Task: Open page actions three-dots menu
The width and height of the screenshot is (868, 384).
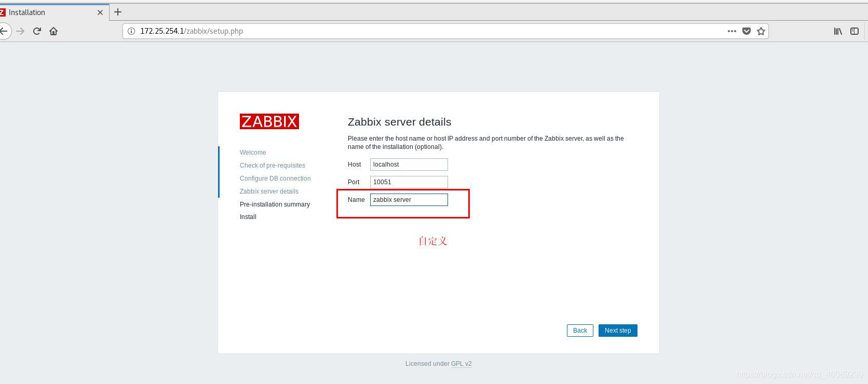Action: [732, 31]
